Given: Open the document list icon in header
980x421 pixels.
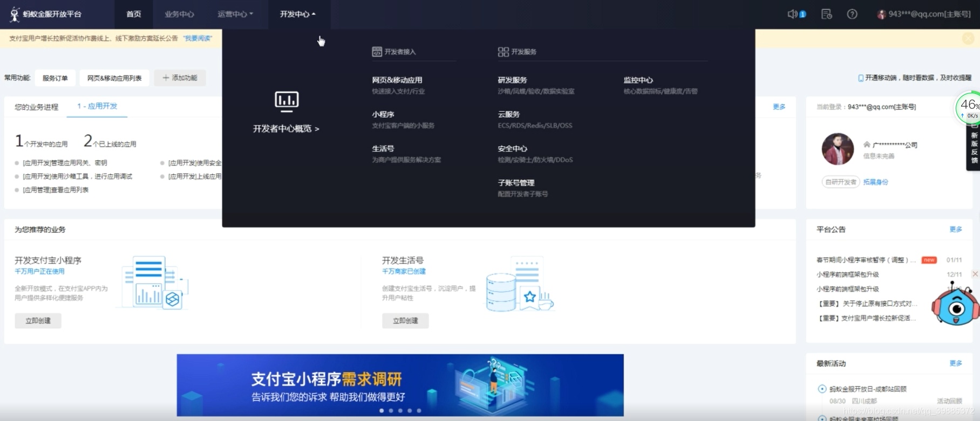Looking at the screenshot, I should 826,14.
